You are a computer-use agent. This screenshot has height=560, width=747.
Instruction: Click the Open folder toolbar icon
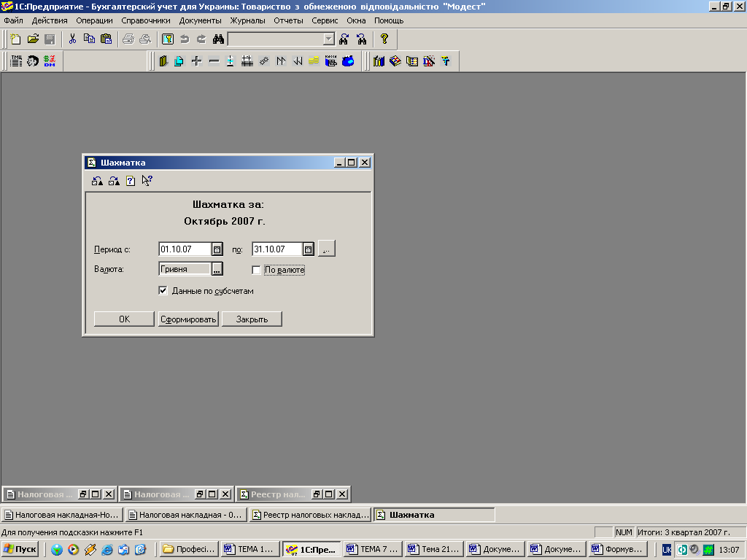33,39
